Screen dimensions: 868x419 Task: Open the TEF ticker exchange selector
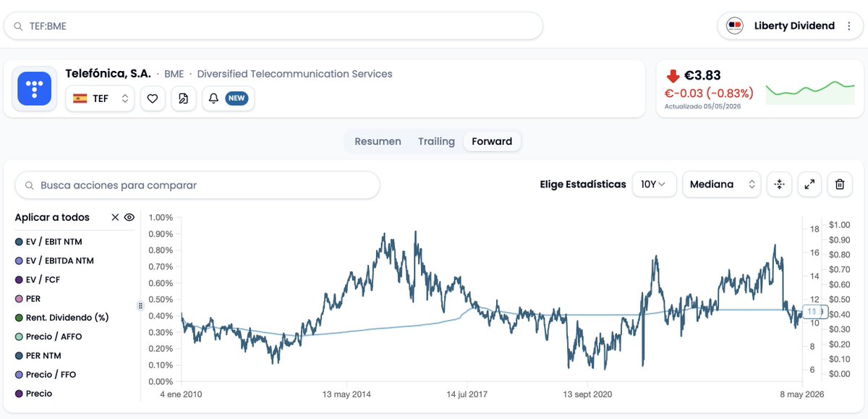[x=100, y=98]
